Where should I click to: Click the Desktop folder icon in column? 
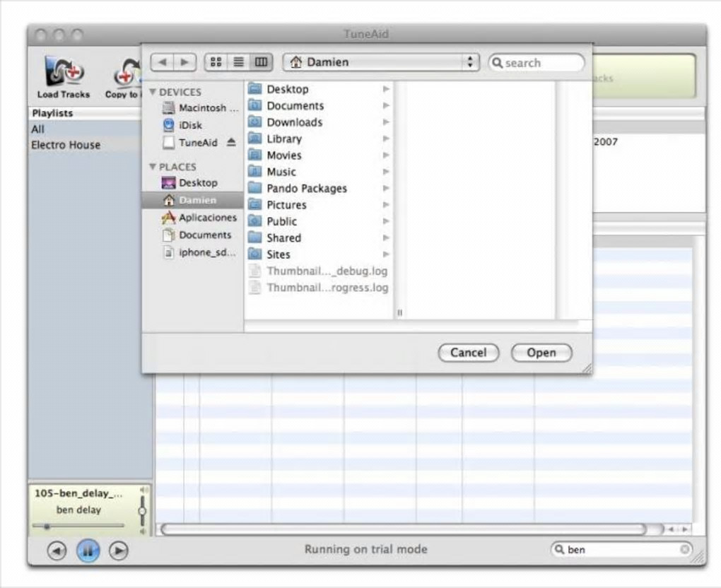pyautogui.click(x=254, y=89)
